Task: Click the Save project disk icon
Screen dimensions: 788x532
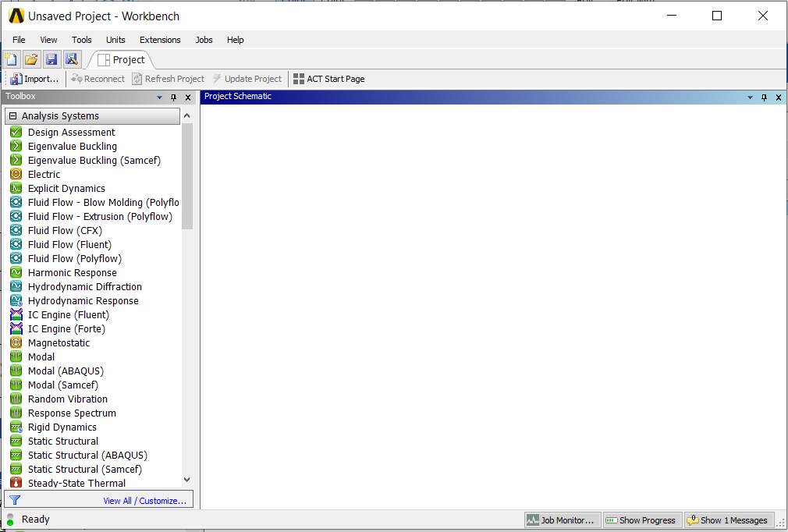Action: (x=51, y=60)
